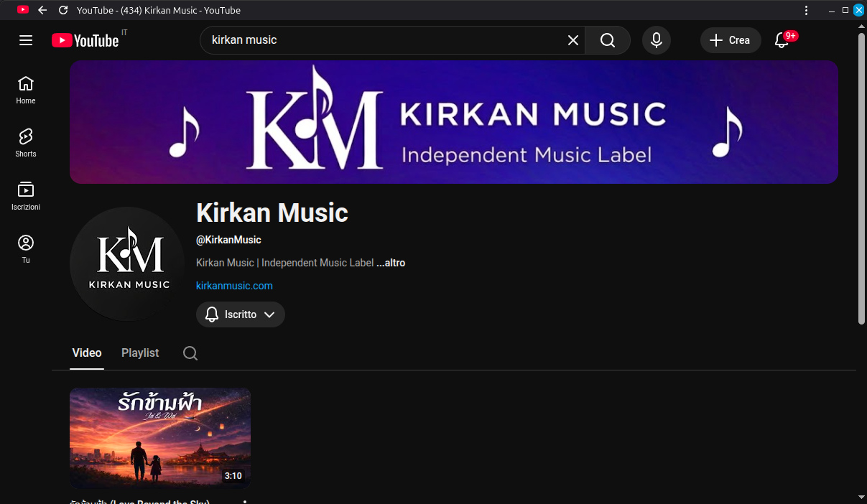Open notifications via the bell icon

[782, 41]
